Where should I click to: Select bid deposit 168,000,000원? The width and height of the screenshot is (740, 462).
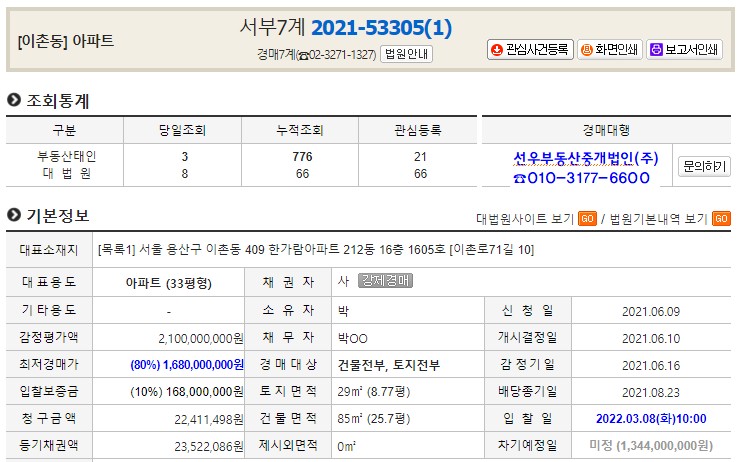pyautogui.click(x=204, y=392)
